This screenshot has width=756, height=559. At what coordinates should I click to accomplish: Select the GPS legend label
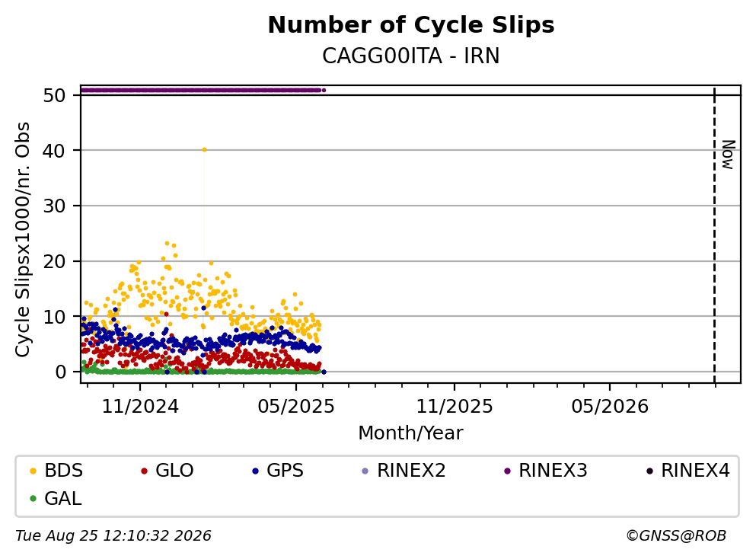point(285,471)
